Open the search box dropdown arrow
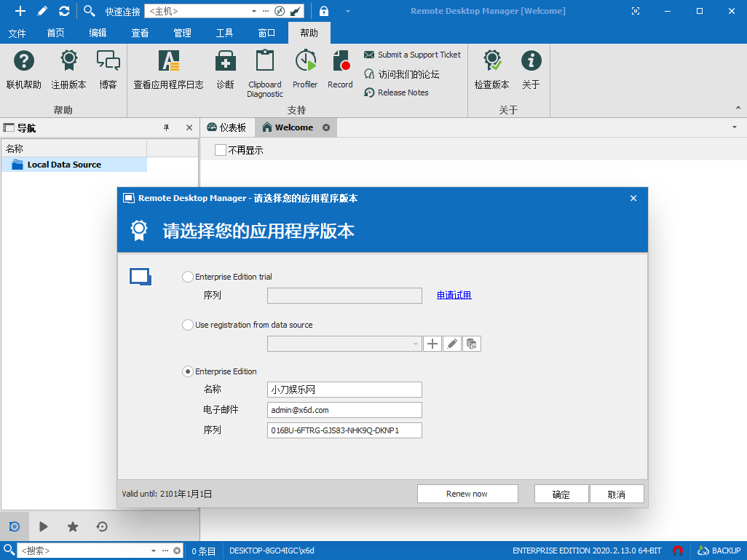 (154, 551)
